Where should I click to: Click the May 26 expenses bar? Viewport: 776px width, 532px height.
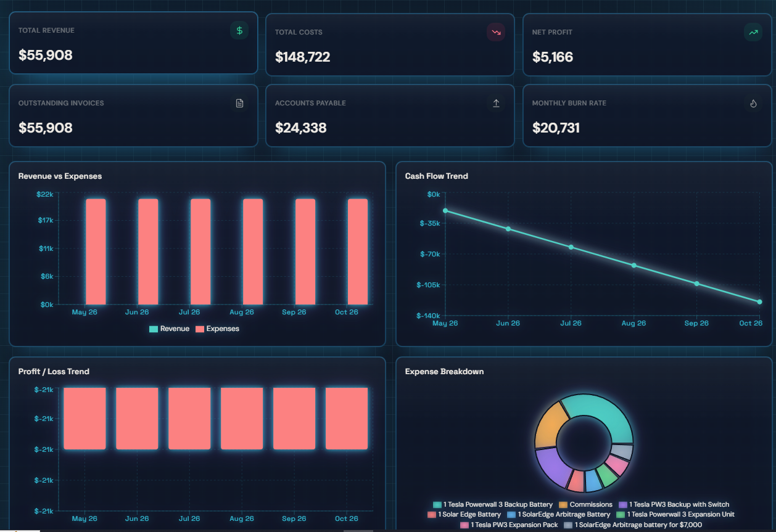click(x=96, y=252)
